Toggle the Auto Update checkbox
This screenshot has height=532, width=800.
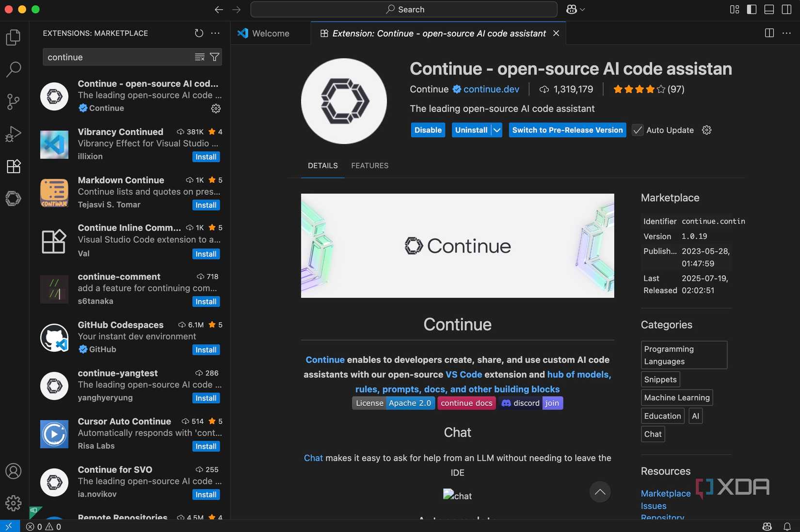[x=638, y=130]
